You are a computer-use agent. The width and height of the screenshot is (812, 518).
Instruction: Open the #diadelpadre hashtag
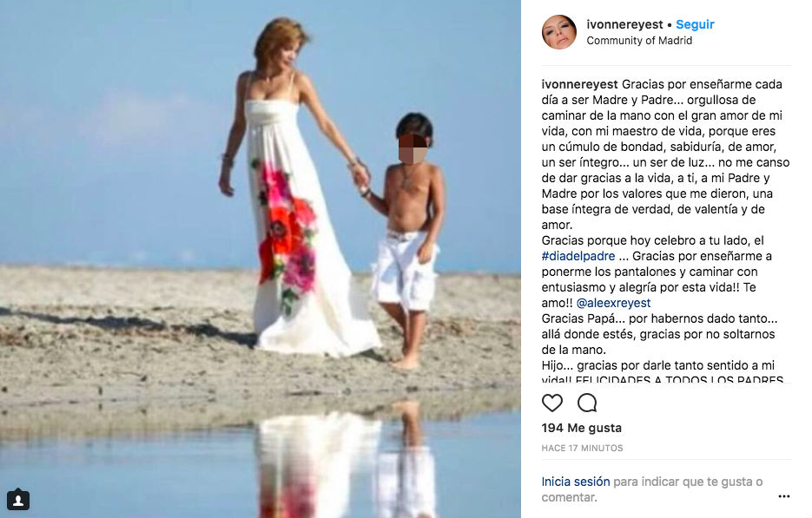578,256
